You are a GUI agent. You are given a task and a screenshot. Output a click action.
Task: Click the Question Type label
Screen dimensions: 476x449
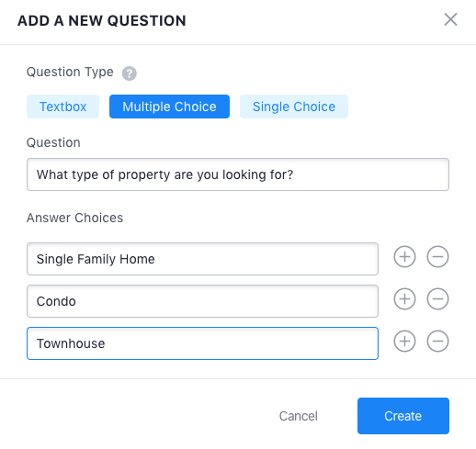pos(70,73)
